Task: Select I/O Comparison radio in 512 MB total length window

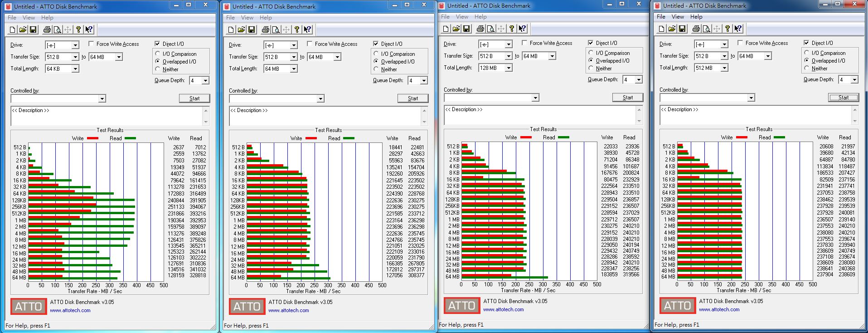Action: pos(807,53)
